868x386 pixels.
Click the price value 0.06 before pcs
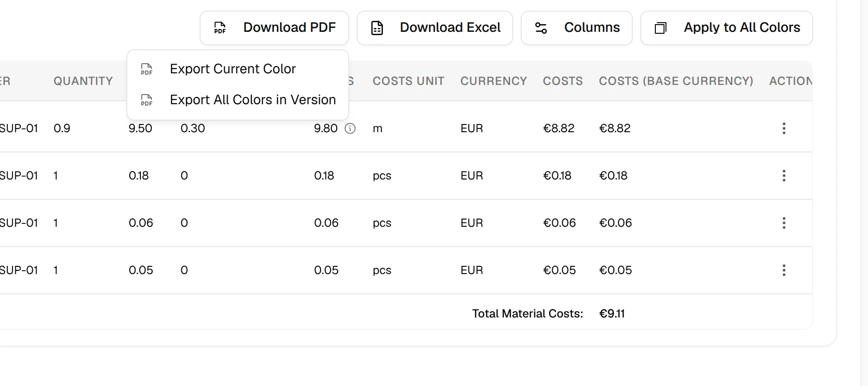coord(326,223)
